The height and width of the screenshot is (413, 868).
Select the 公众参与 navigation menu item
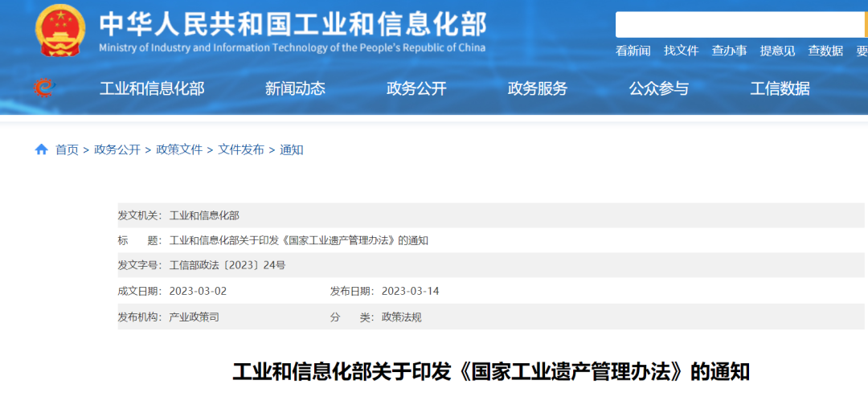659,88
